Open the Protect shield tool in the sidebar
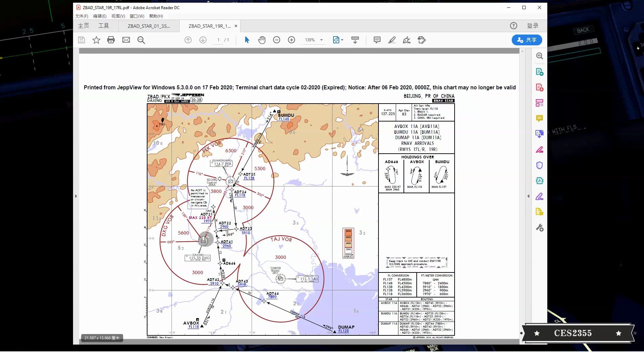The image size is (644, 352). click(539, 165)
